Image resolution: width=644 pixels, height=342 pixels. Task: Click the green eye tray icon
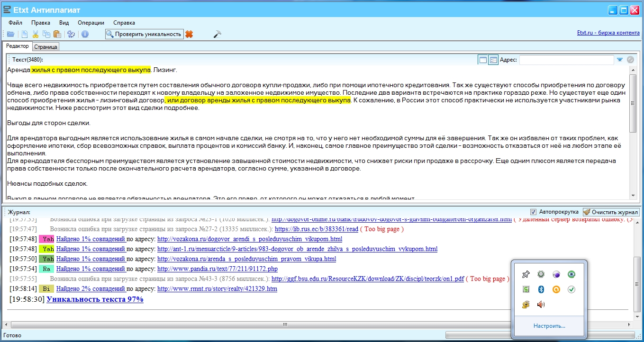571,274
